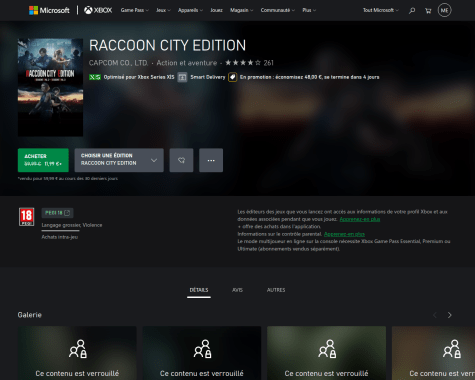
Task: Go to the Xbox logo homepage
Action: pos(98,10)
